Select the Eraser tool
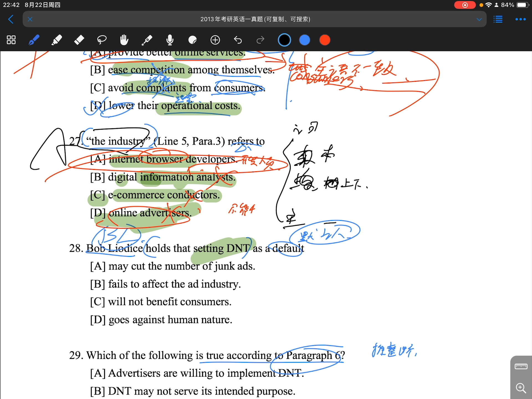The width and height of the screenshot is (532, 399). pyautogui.click(x=79, y=40)
